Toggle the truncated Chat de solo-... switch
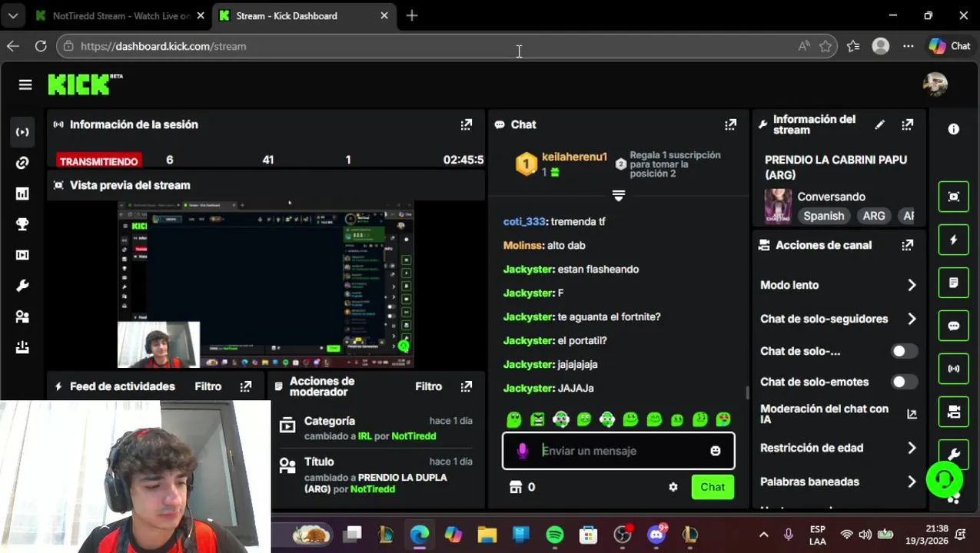 coord(904,351)
